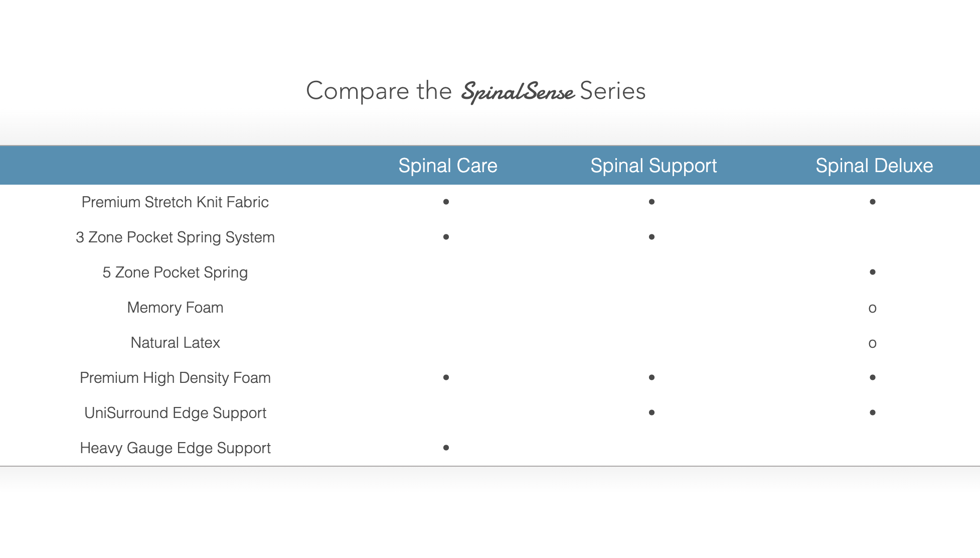Click the optional circle for Memory Foam

(x=873, y=308)
